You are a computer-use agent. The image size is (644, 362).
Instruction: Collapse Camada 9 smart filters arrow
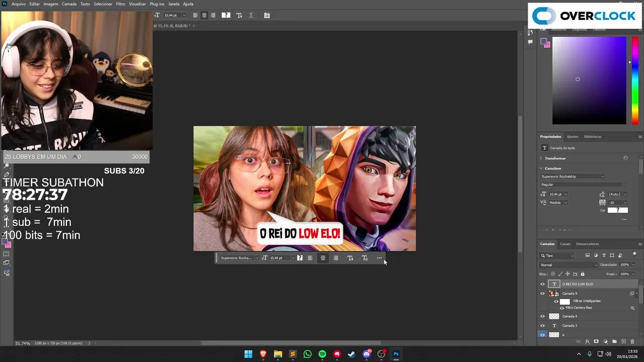[x=637, y=294]
